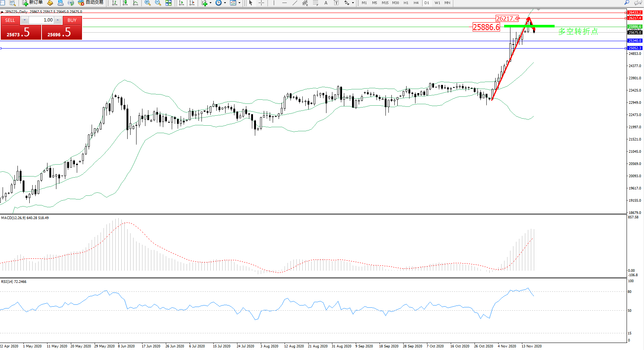
Task: Zoom in on the chart
Action: click(x=148, y=3)
